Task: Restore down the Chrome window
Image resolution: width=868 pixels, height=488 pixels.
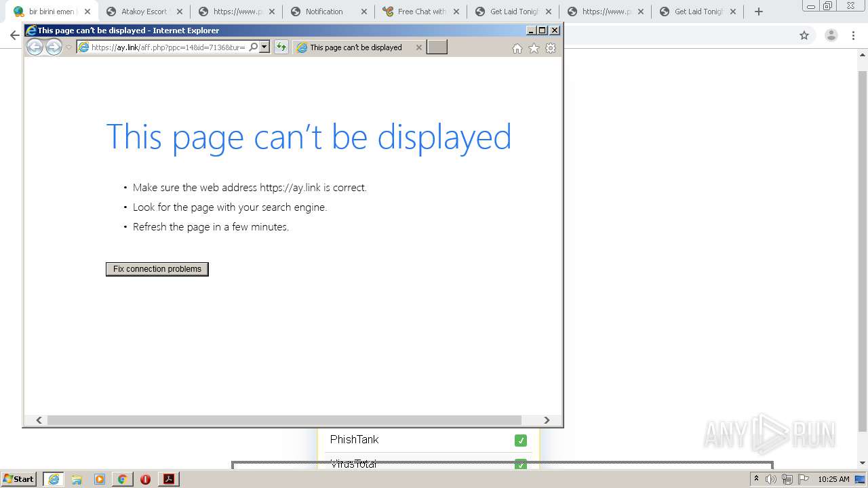Action: (x=828, y=7)
